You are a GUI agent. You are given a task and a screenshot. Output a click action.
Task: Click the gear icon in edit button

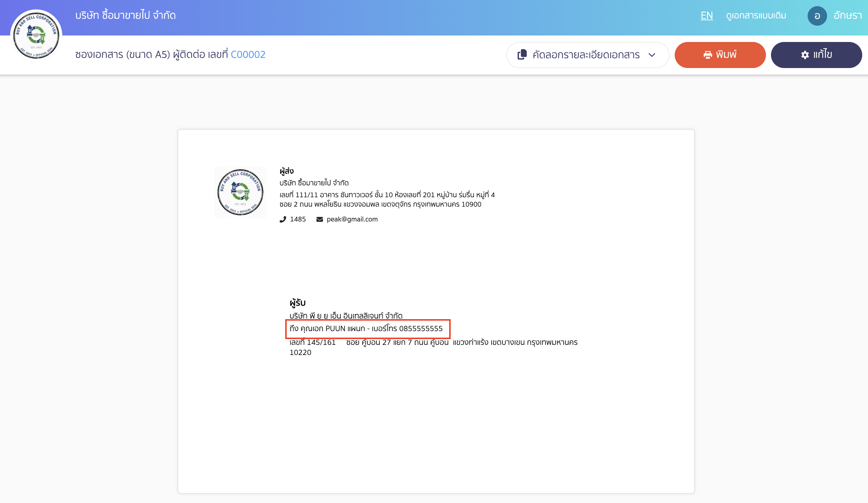click(x=805, y=55)
